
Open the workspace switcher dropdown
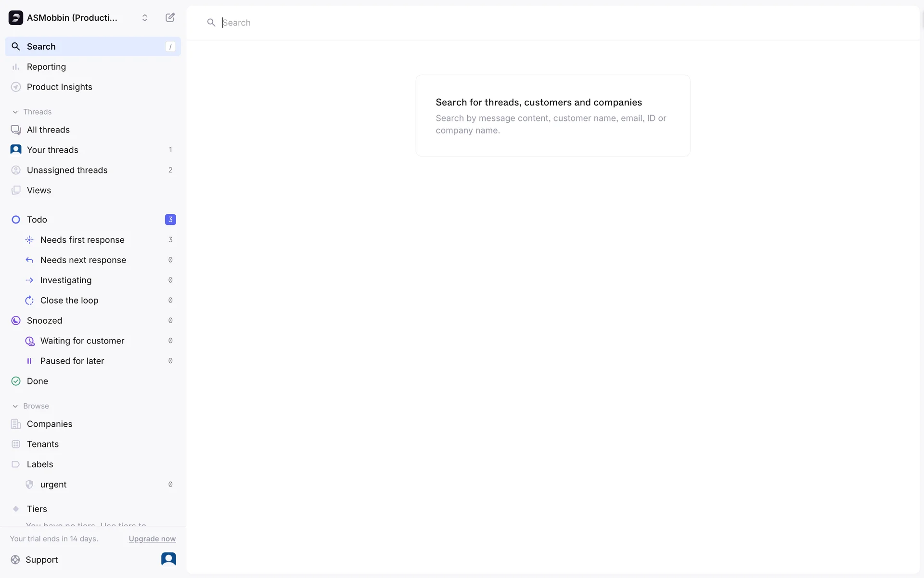[144, 18]
